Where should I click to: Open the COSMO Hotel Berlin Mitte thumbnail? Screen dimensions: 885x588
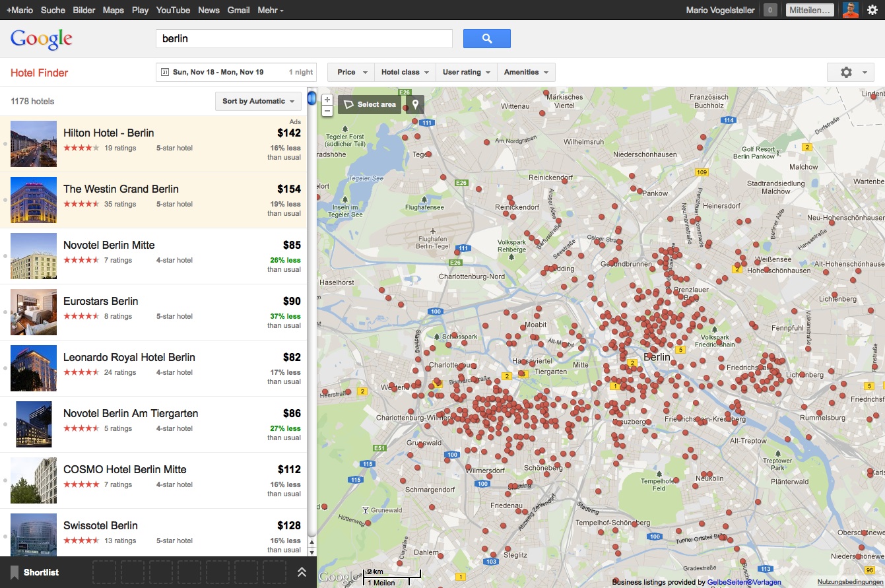point(34,480)
